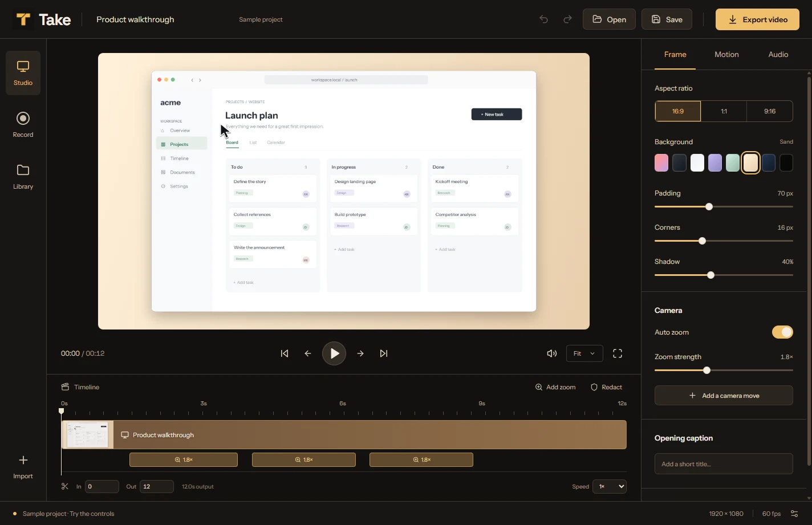Click Add a camera move

(724, 396)
